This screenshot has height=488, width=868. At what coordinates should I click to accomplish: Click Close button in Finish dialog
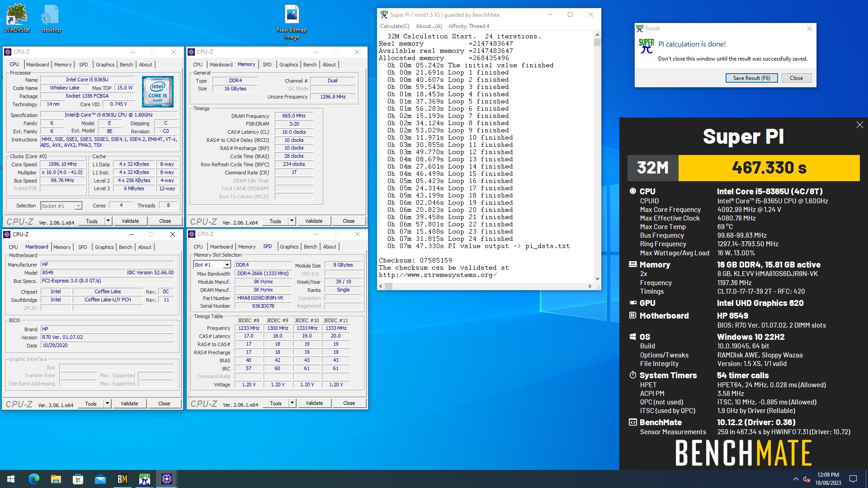(796, 78)
